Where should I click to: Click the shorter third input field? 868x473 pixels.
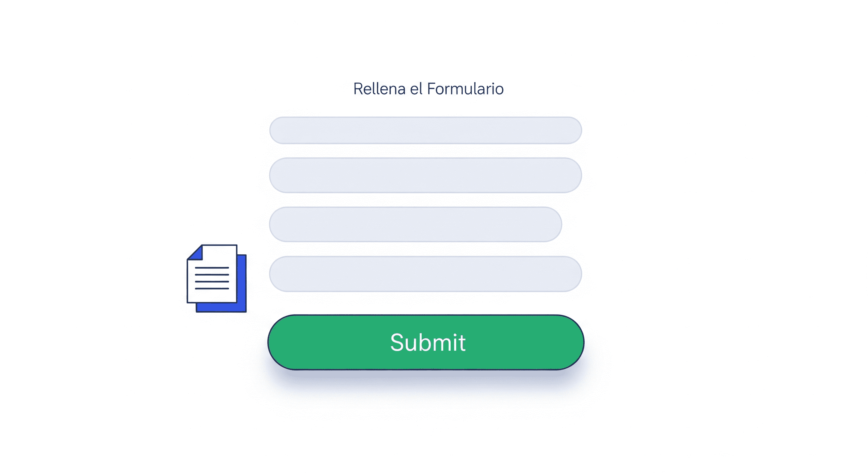tap(415, 224)
